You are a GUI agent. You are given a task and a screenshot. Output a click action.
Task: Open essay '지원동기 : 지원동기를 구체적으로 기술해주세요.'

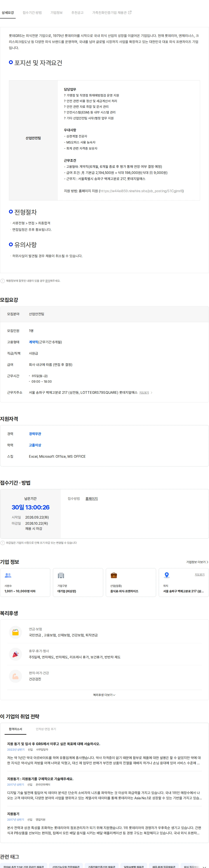pos(40,779)
